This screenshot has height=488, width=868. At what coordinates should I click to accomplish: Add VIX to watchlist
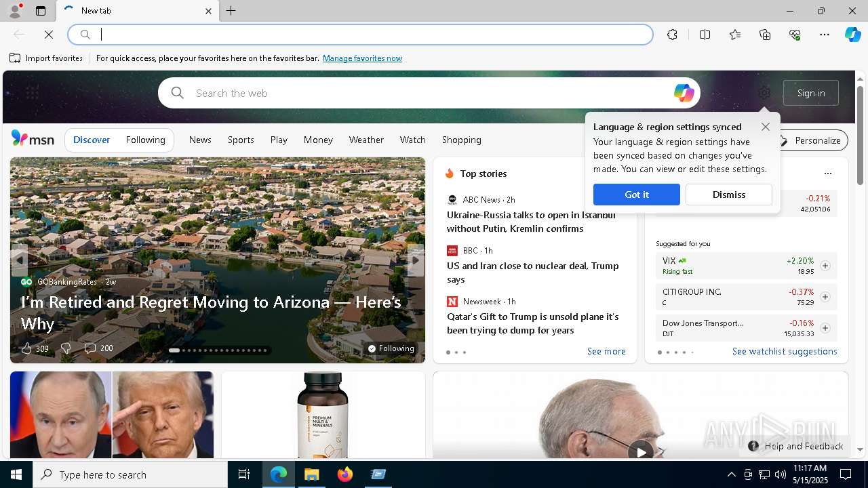tap(825, 266)
